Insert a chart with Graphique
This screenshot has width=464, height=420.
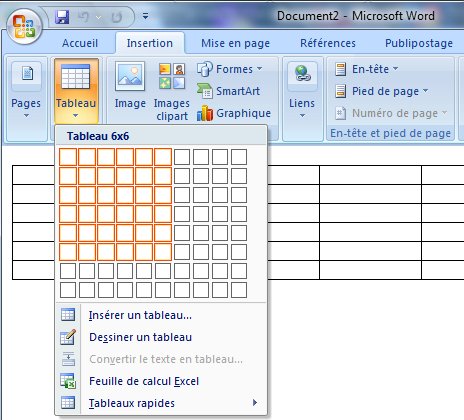(234, 113)
